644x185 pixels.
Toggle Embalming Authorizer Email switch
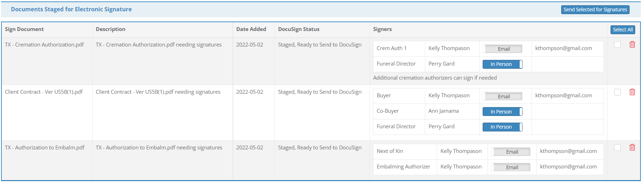[x=511, y=167]
